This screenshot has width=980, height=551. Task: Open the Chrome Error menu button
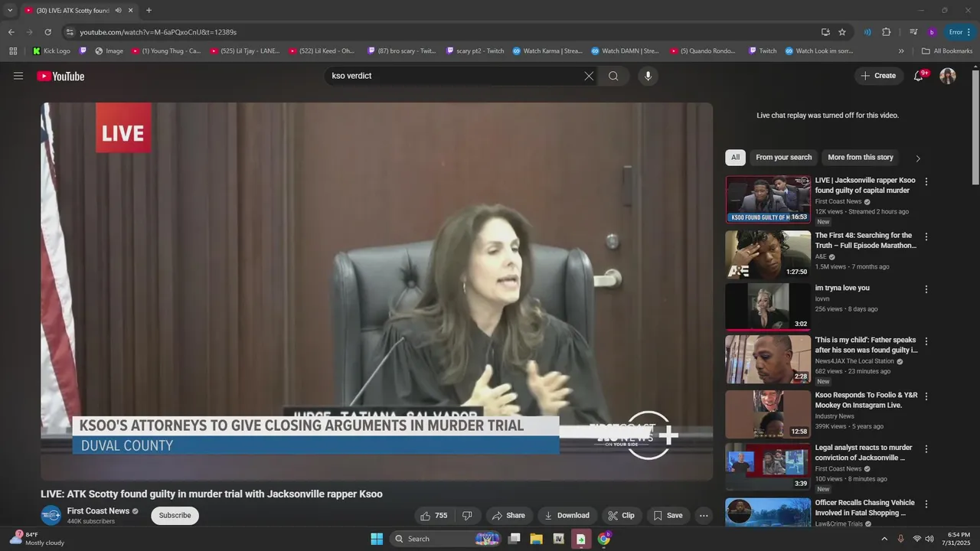tap(960, 32)
